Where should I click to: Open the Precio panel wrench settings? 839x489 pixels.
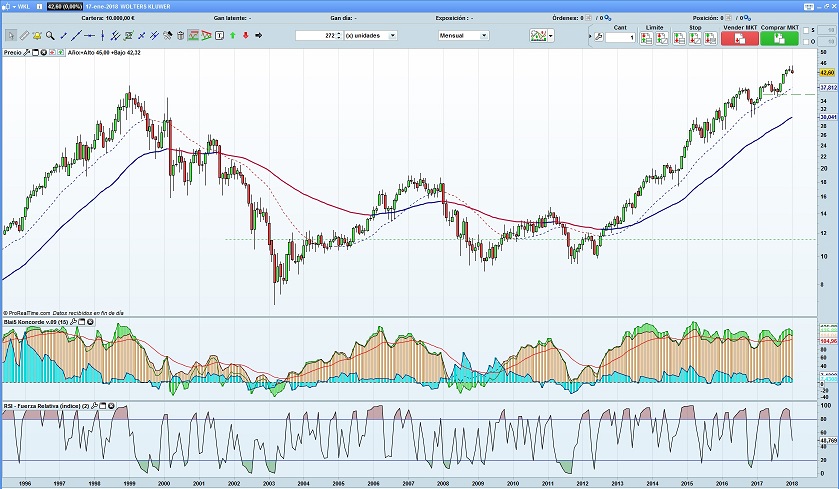27,51
